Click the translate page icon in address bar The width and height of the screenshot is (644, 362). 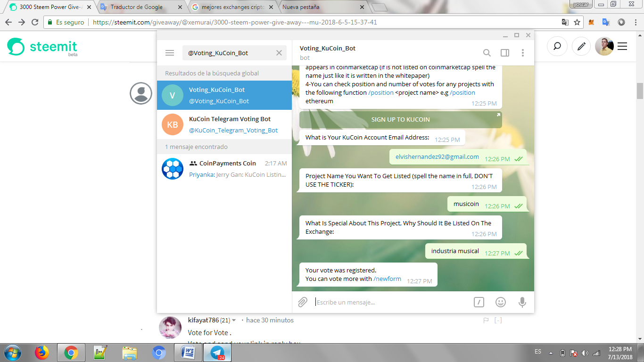(565, 22)
